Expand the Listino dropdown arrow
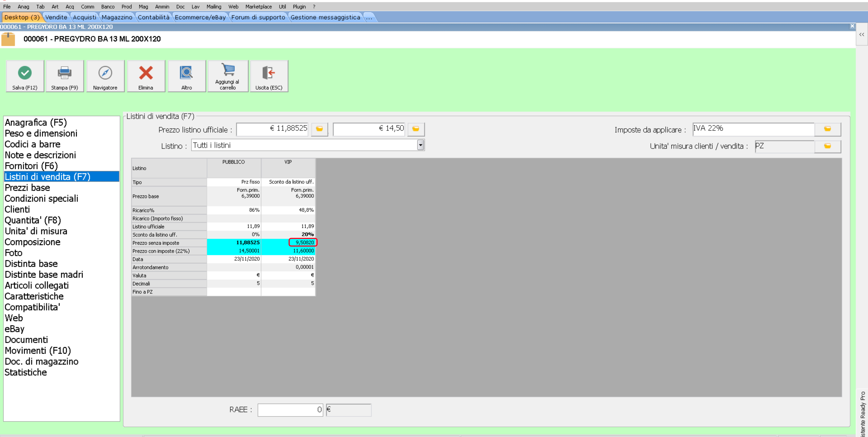 tap(420, 145)
